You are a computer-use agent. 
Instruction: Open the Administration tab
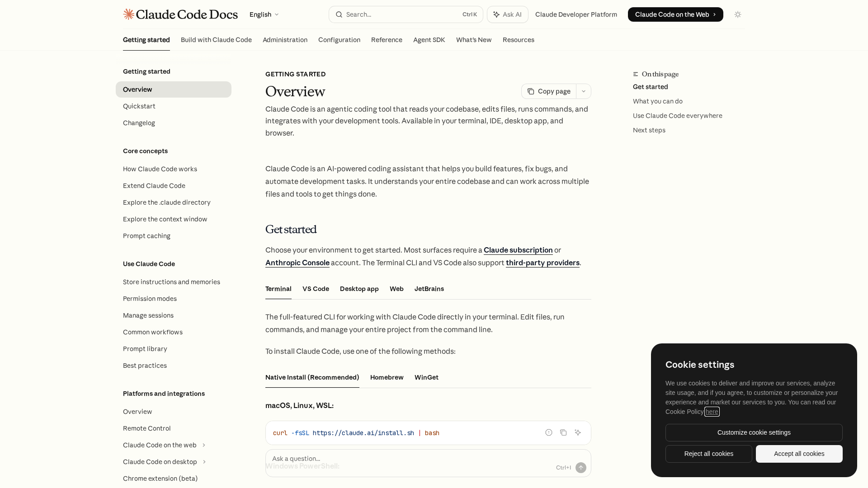(285, 40)
